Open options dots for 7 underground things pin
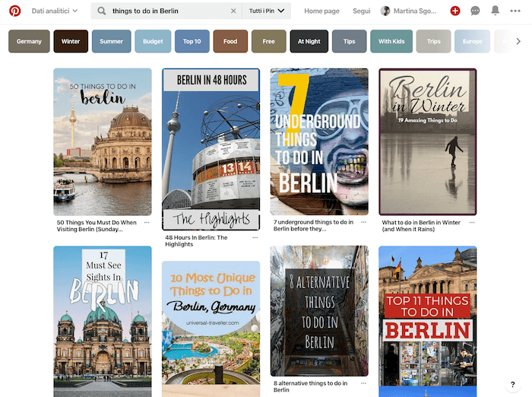The width and height of the screenshot is (532, 397). 363,222
